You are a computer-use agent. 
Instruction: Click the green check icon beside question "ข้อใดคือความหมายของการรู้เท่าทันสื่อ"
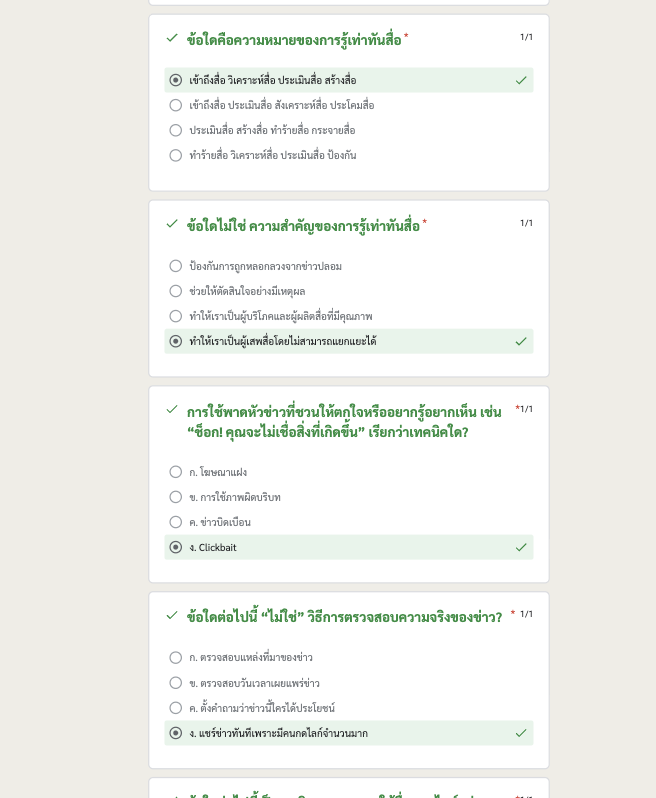[x=172, y=38]
